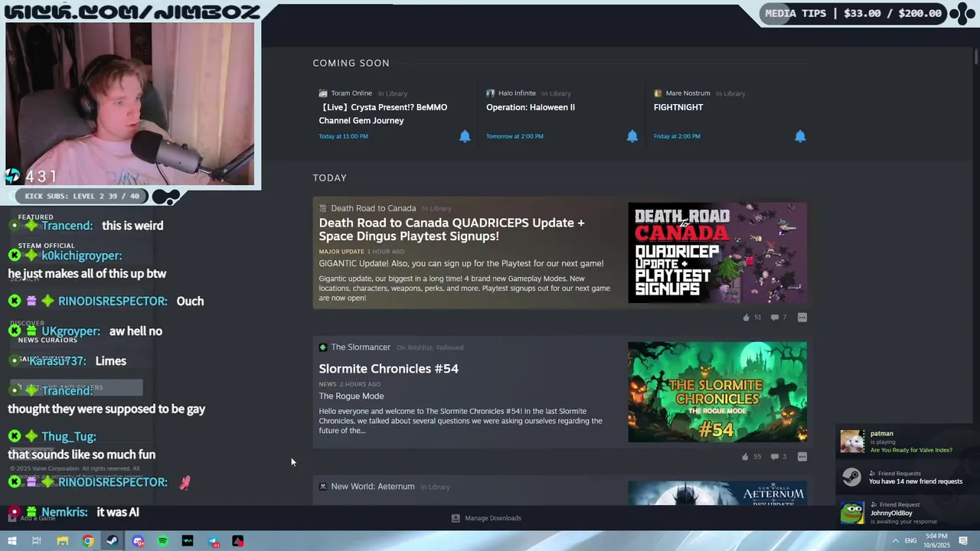The height and width of the screenshot is (551, 980).
Task: Open Discord from the taskbar
Action: pyautogui.click(x=138, y=541)
